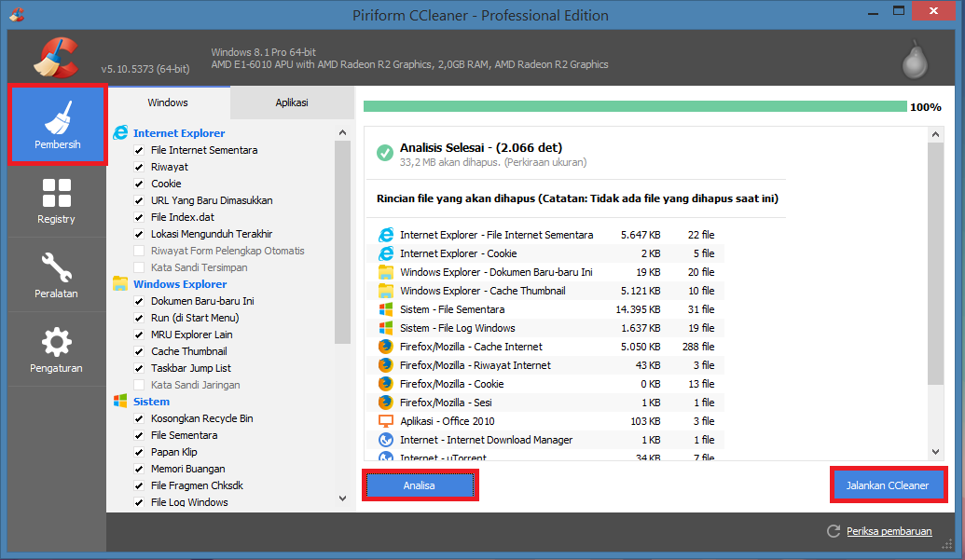Click the refresh icon beside Periksa pembaruan
The width and height of the screenshot is (965, 560).
point(834,531)
